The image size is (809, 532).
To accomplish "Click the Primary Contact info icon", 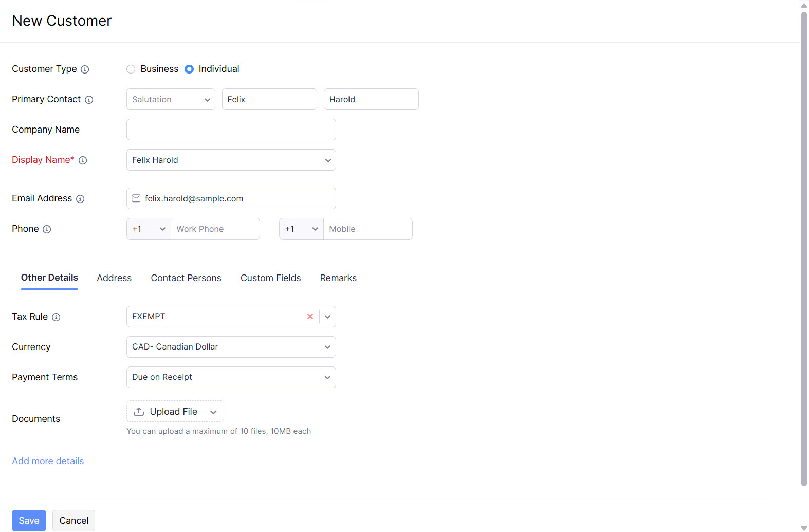I will pyautogui.click(x=89, y=100).
